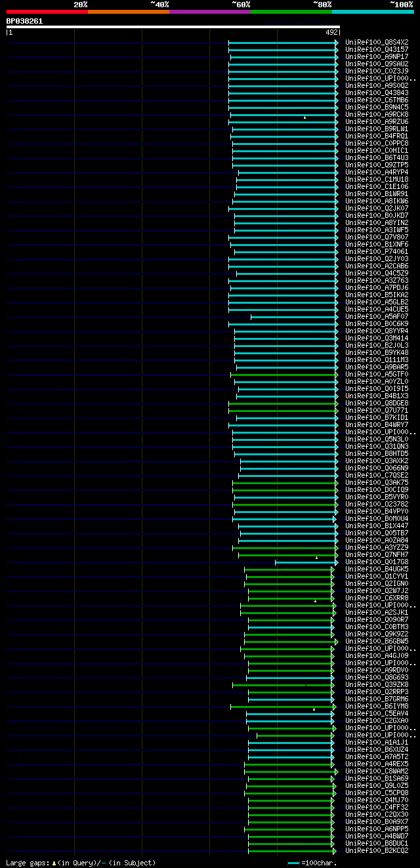This screenshot has width=420, height=868.
Task: Open the UniRef100_A3YZZ9 hit link
Action: [377, 547]
